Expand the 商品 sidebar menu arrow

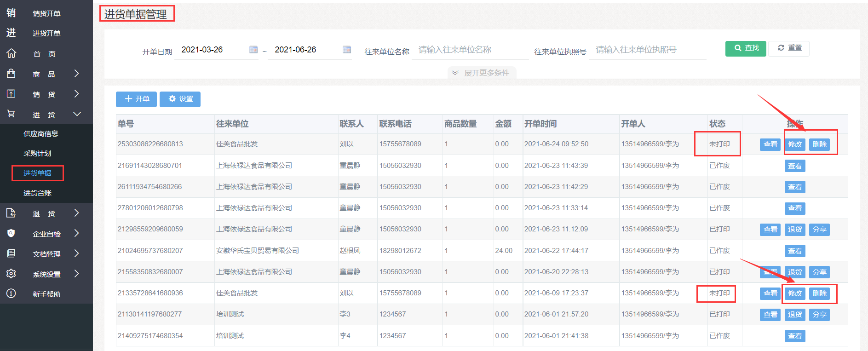coord(76,74)
